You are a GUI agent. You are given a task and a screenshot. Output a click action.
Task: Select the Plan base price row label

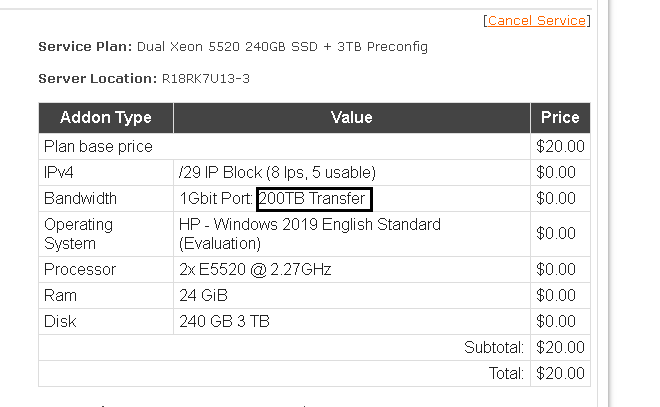pyautogui.click(x=98, y=147)
